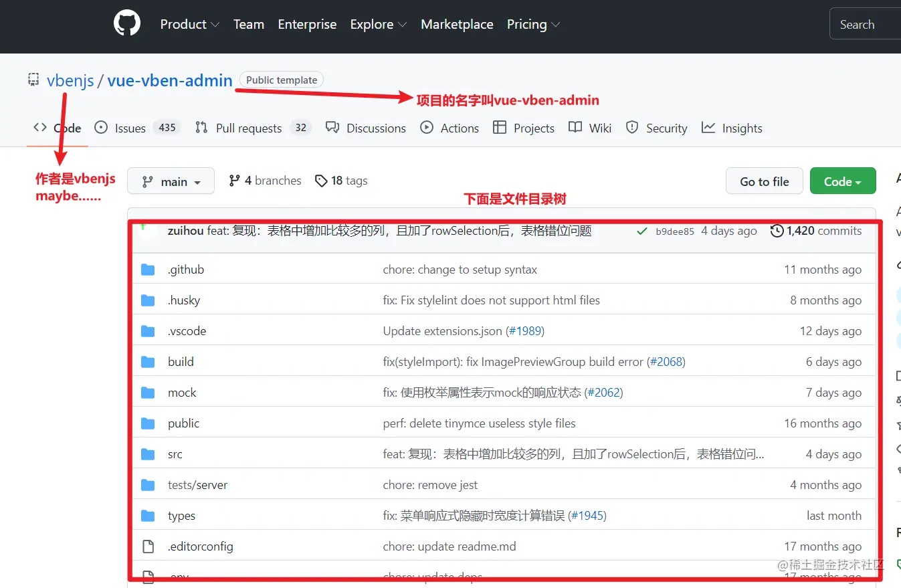View the 18 tags link

(341, 181)
